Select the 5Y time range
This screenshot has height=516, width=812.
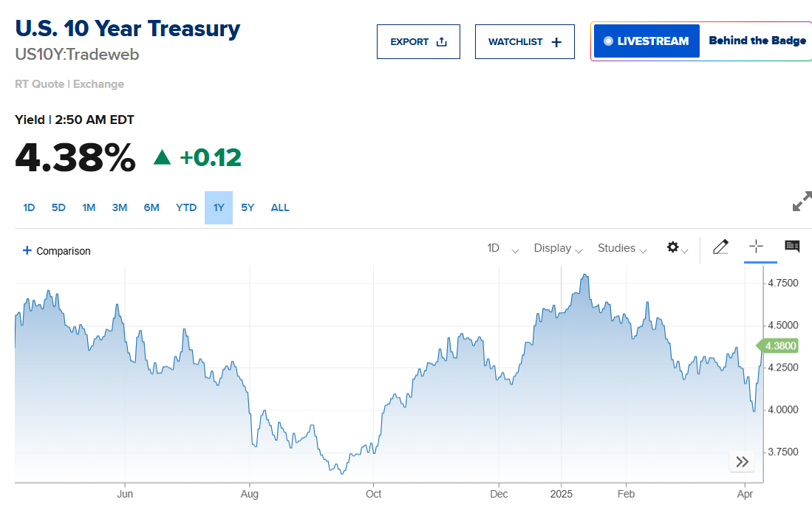pyautogui.click(x=248, y=207)
